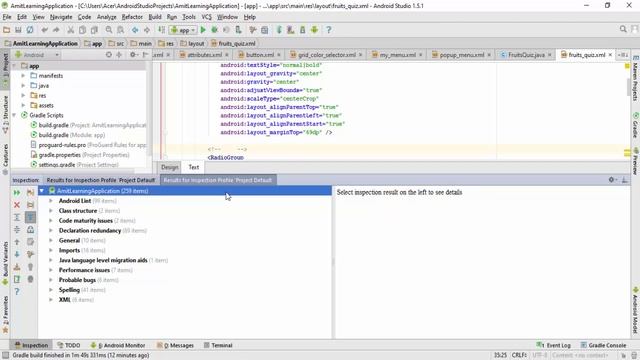This screenshot has height=360, width=640.
Task: Open the Terminal tool window
Action: point(218,345)
